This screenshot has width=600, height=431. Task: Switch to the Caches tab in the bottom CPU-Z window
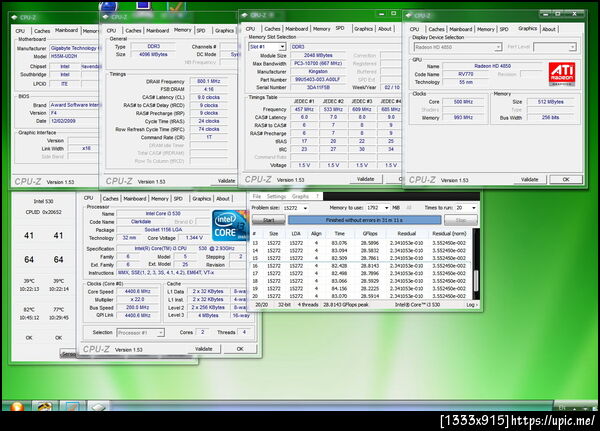(x=110, y=199)
